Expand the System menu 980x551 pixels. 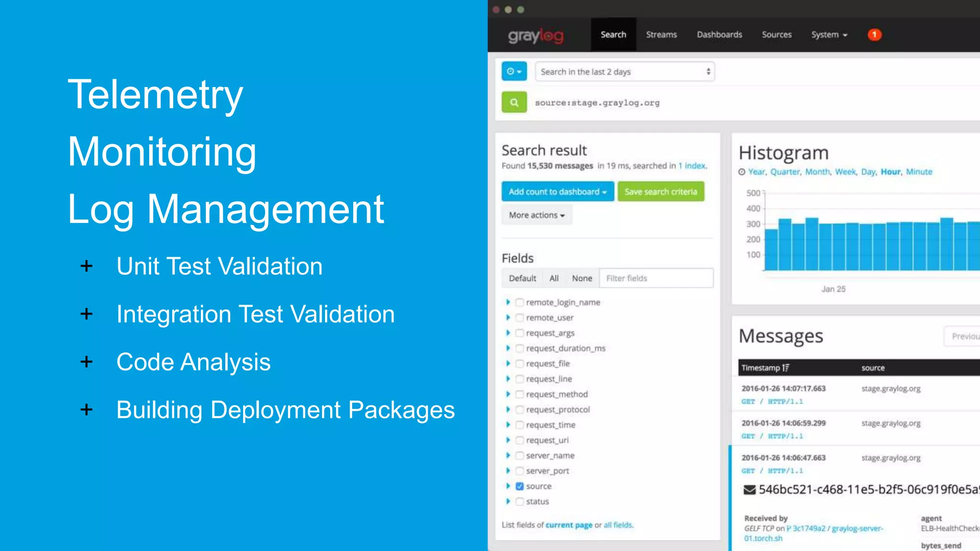click(x=829, y=34)
